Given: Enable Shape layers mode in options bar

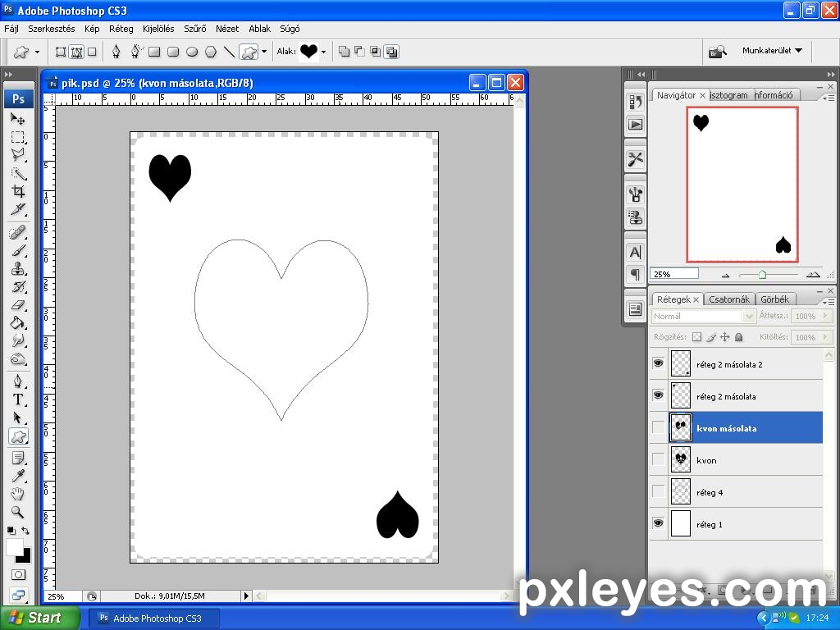Looking at the screenshot, I should [x=61, y=52].
